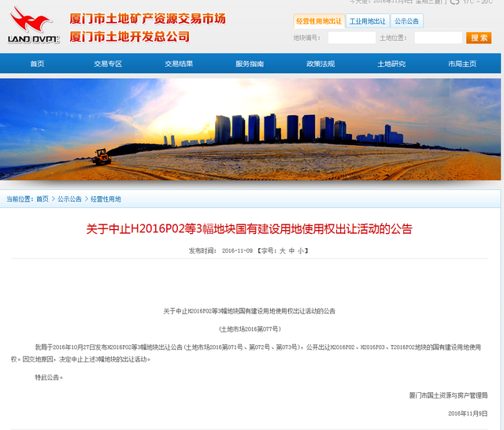
Task: Set font size to 小
Action: point(301,250)
